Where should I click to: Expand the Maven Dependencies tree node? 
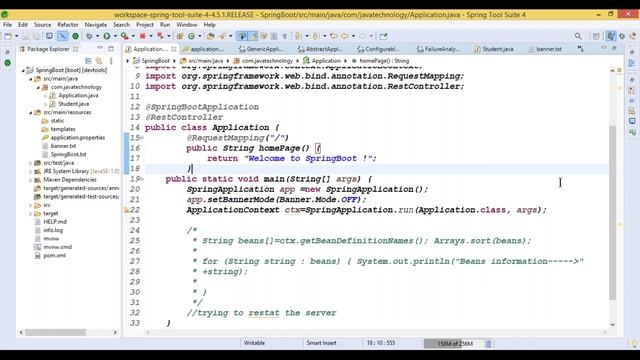click(31, 180)
